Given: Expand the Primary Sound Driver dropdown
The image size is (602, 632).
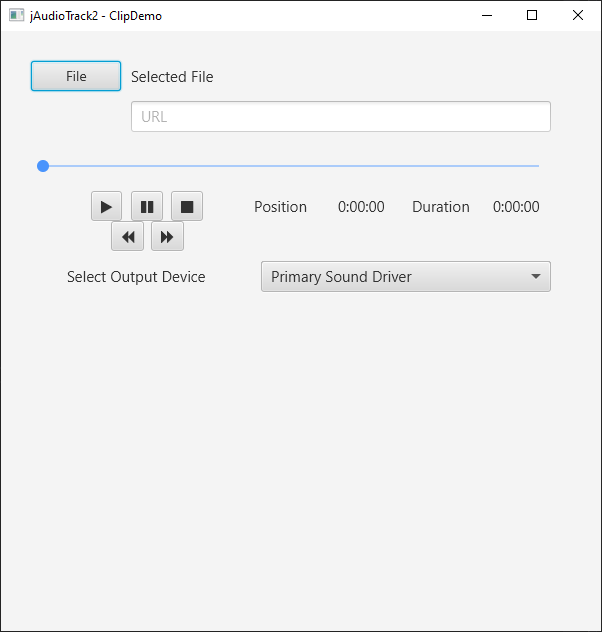Looking at the screenshot, I should pyautogui.click(x=405, y=277).
